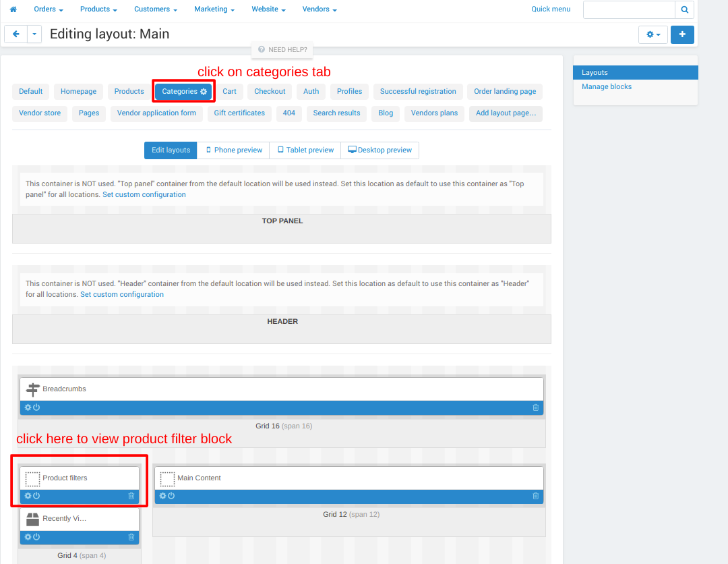
Task: Open settings gear on Breadcrumbs block
Action: click(28, 407)
